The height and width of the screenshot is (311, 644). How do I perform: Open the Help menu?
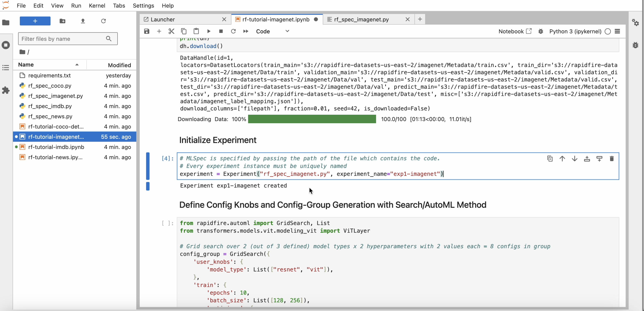(x=168, y=5)
